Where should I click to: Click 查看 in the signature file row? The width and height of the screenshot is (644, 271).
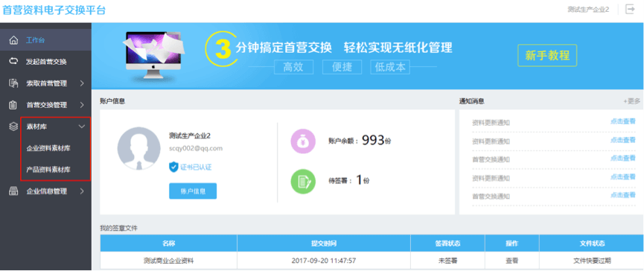(x=511, y=261)
